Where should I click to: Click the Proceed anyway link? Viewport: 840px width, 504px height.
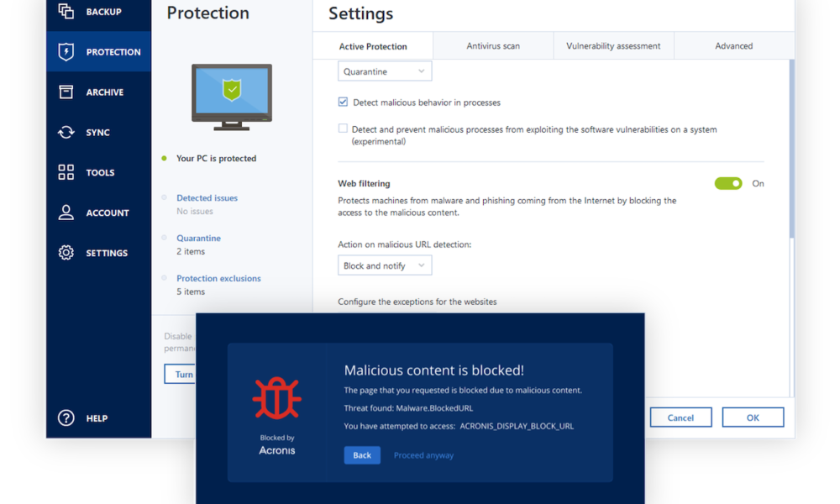423,455
